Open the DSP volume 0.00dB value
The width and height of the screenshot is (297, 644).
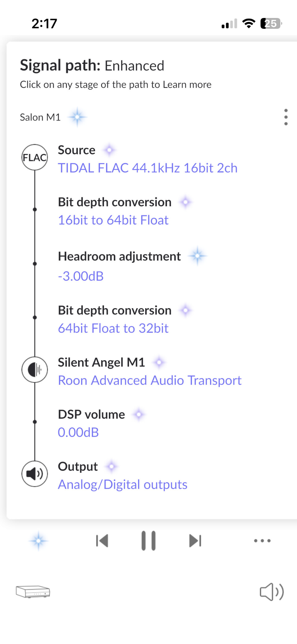[78, 432]
